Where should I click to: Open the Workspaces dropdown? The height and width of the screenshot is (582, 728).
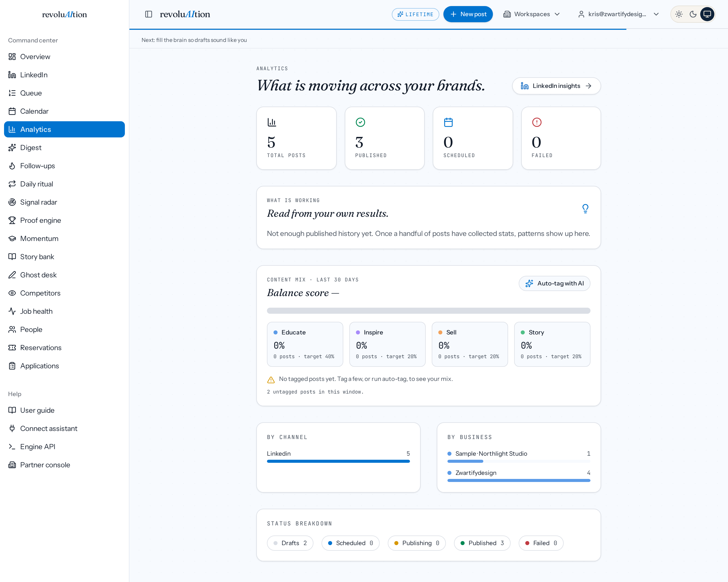pos(532,14)
